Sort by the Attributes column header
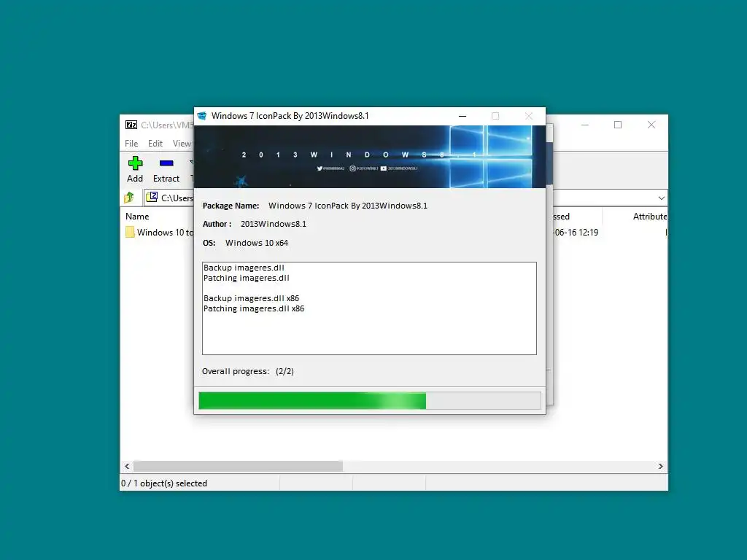The width and height of the screenshot is (747, 560). (650, 216)
